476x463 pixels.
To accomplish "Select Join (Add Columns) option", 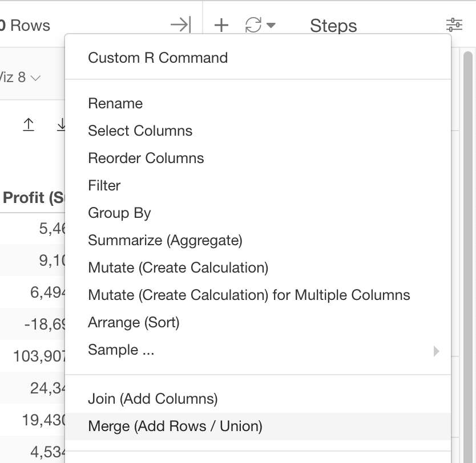I will point(152,399).
